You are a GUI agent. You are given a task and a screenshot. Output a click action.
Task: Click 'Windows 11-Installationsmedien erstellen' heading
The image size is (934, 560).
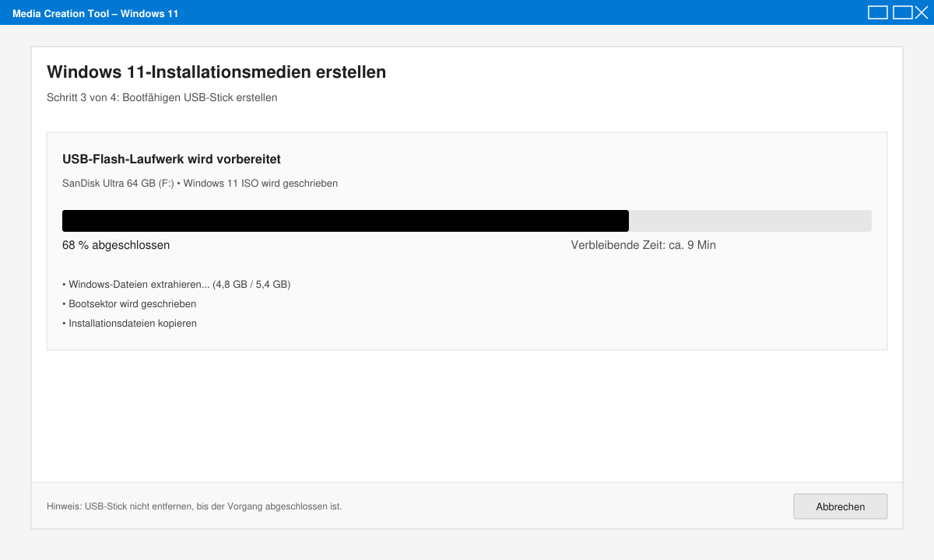(x=216, y=72)
